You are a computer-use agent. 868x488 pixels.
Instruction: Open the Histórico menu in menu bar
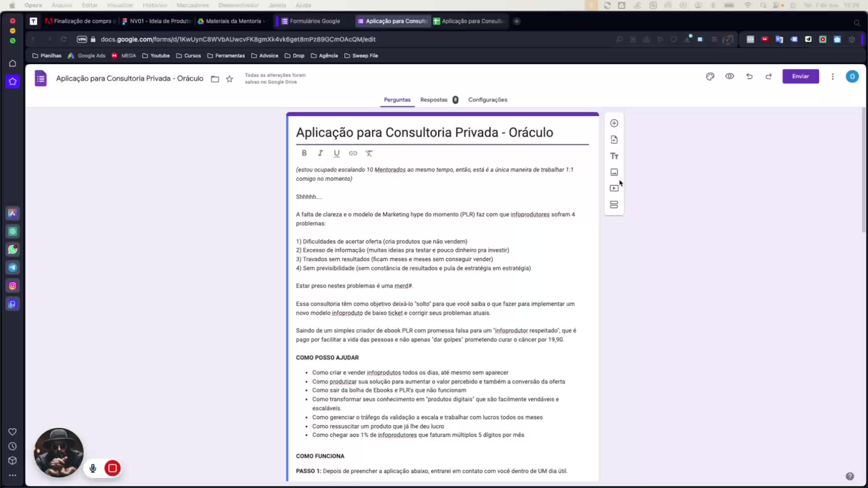155,5
